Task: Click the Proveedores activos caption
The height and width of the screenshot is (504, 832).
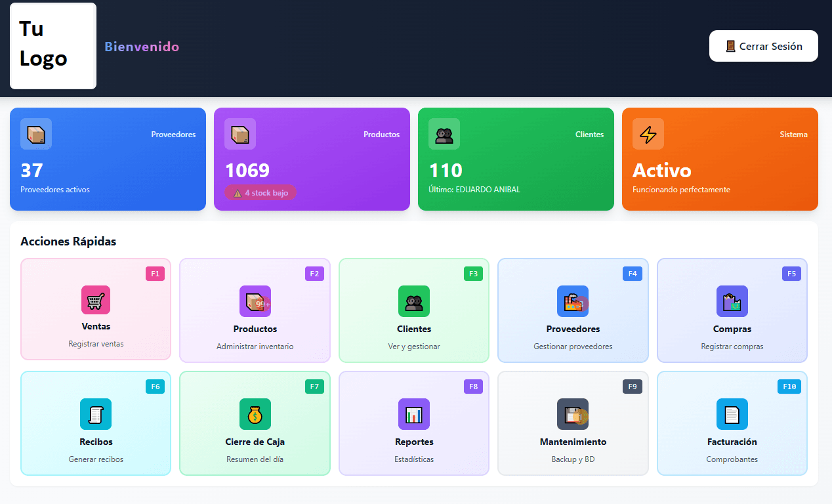Action: [55, 190]
